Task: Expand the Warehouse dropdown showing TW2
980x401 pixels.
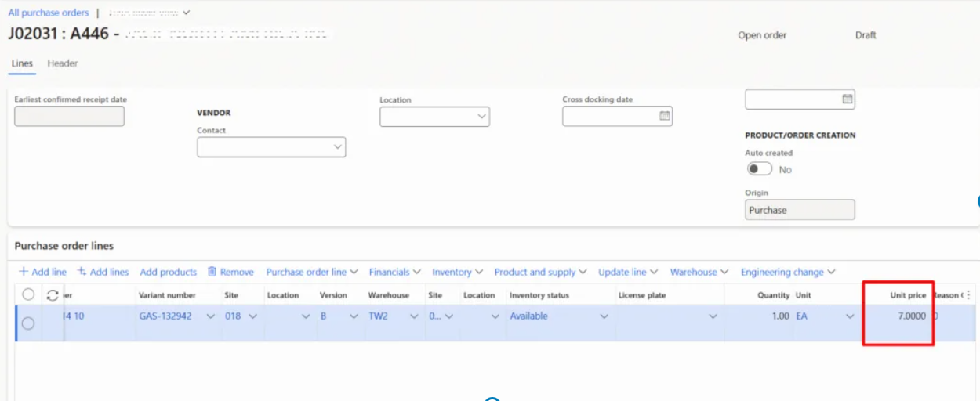Action: (415, 316)
